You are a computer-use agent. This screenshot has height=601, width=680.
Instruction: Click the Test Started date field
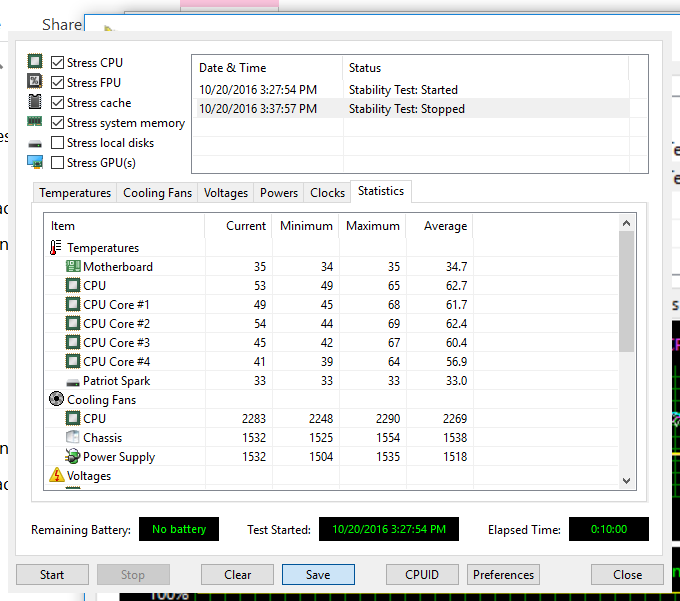[x=389, y=529]
